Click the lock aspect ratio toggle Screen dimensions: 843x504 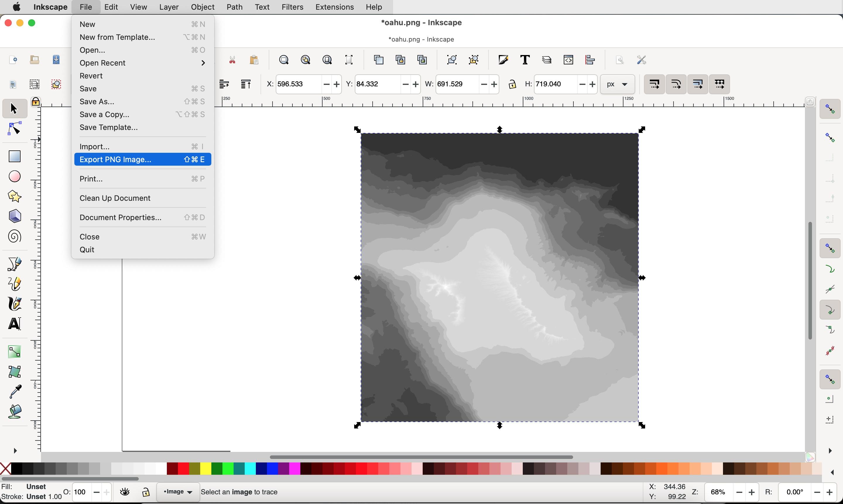point(511,84)
